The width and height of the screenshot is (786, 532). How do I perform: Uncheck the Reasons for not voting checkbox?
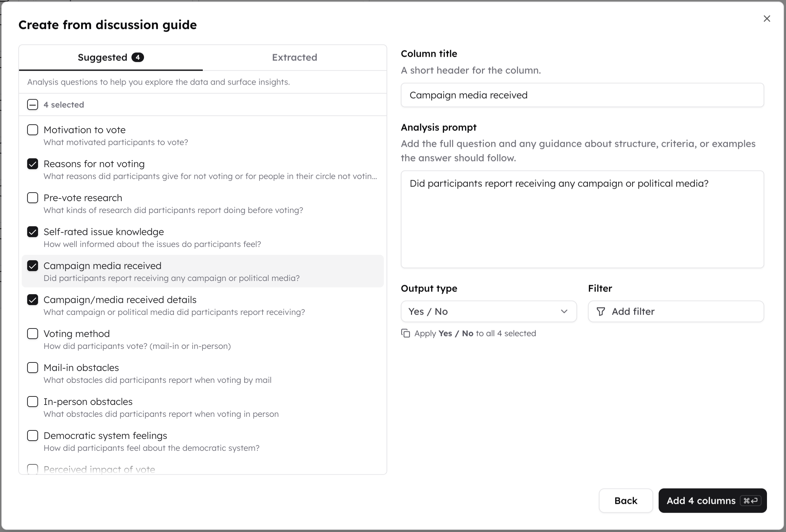point(33,164)
